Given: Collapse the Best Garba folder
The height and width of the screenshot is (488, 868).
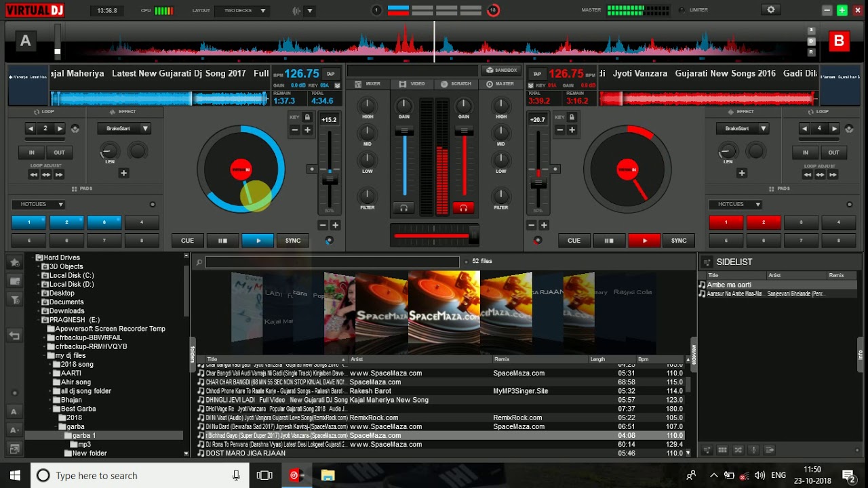Looking at the screenshot, I should click(x=50, y=409).
